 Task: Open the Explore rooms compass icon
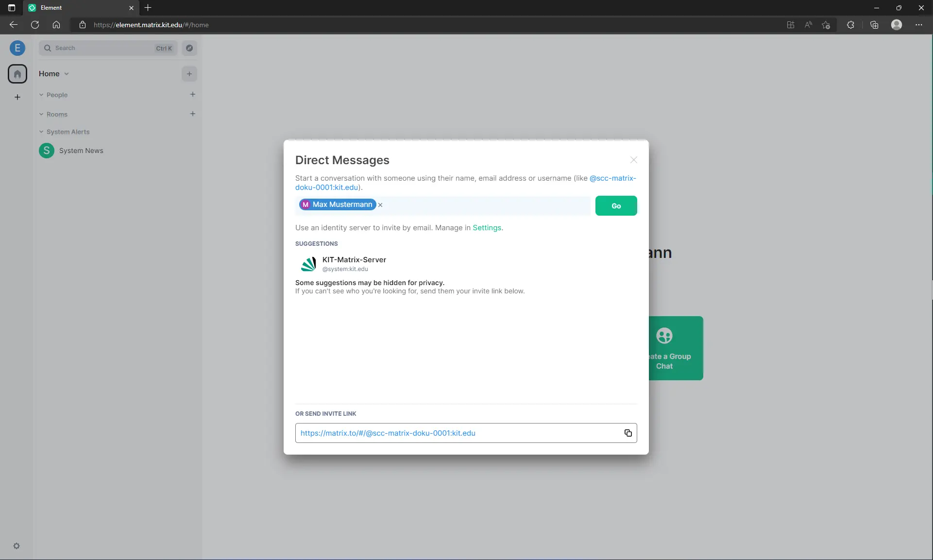189,48
